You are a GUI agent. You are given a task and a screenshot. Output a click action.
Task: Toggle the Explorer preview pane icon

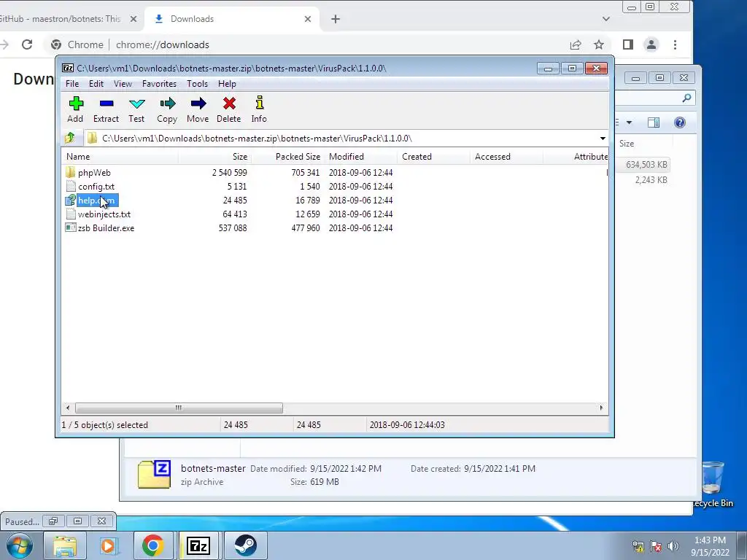point(654,122)
